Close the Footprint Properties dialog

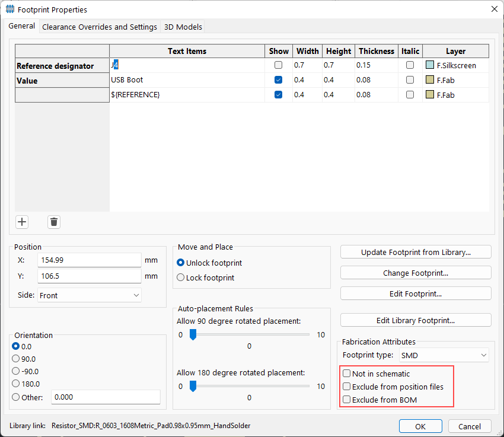495,9
